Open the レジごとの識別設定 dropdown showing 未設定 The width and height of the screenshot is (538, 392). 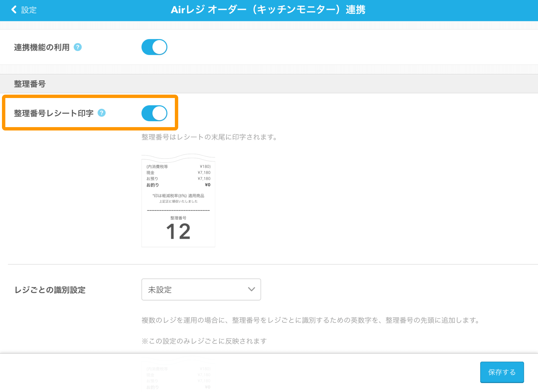(201, 290)
